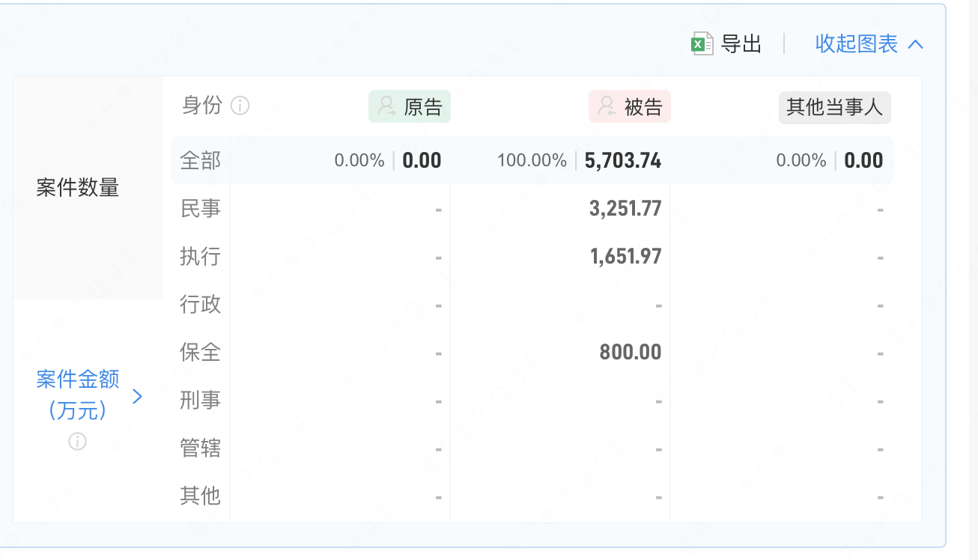Click the Excel export icon
The width and height of the screenshot is (978, 560).
pyautogui.click(x=702, y=44)
